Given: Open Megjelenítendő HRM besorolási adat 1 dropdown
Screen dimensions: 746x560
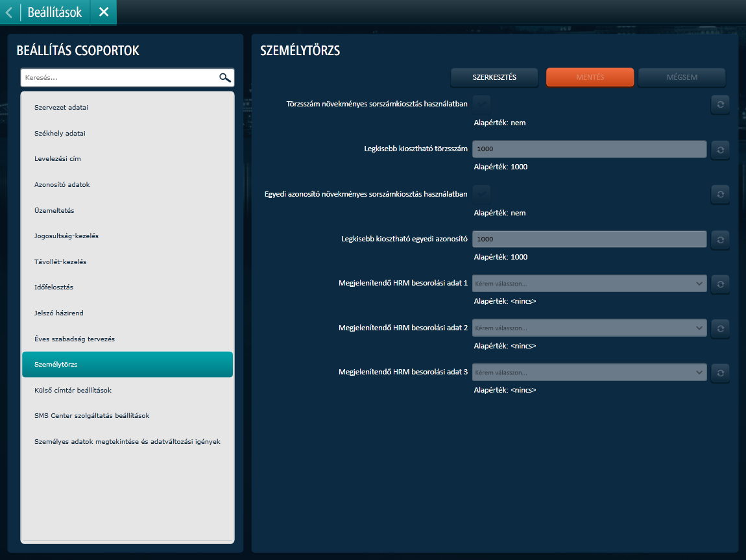Looking at the screenshot, I should [x=589, y=284].
